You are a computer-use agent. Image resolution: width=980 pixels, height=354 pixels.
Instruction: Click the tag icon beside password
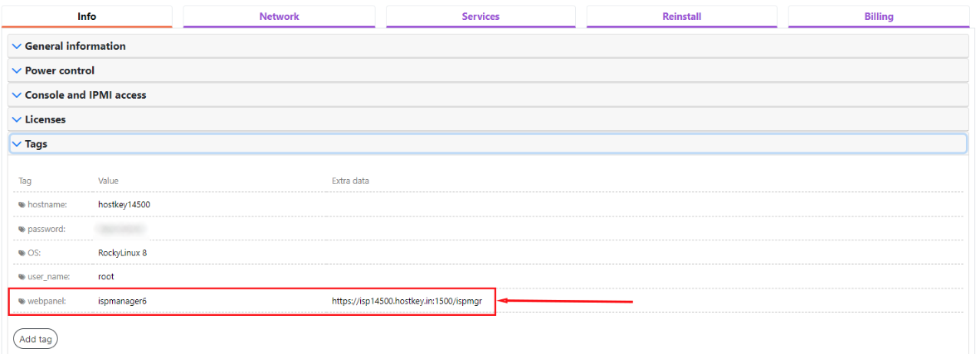click(x=22, y=229)
